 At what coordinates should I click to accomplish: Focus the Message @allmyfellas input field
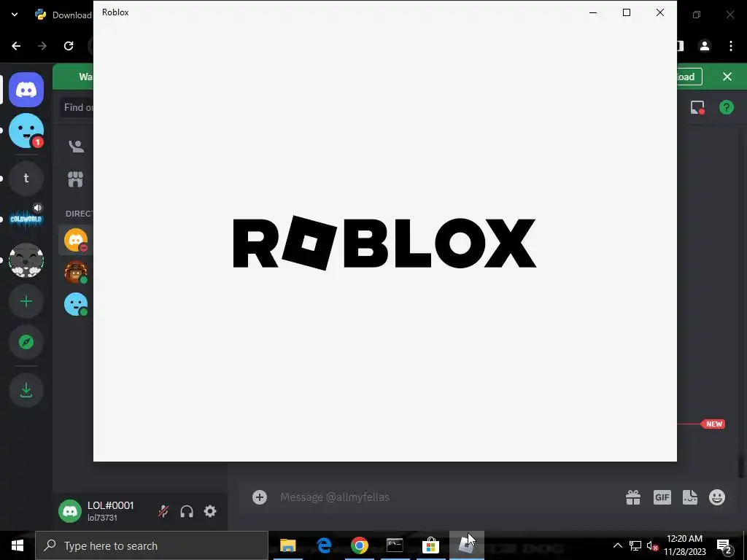tap(447, 497)
